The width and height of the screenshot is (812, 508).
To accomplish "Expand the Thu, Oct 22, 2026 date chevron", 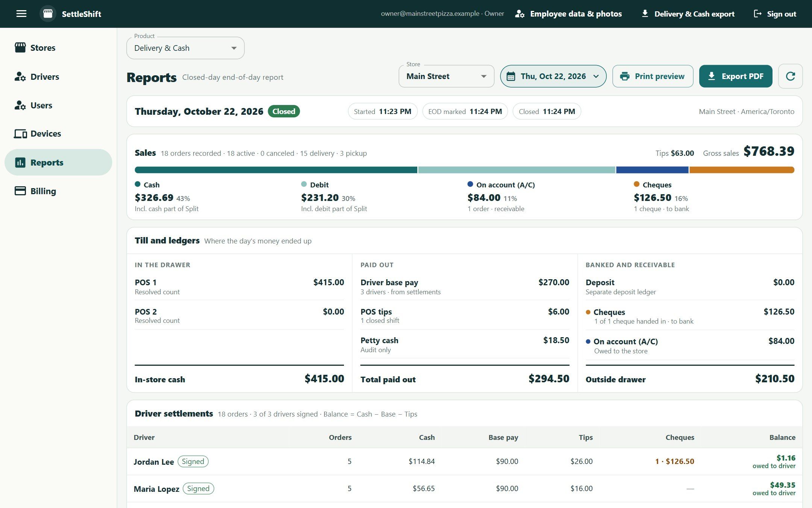I will point(596,76).
